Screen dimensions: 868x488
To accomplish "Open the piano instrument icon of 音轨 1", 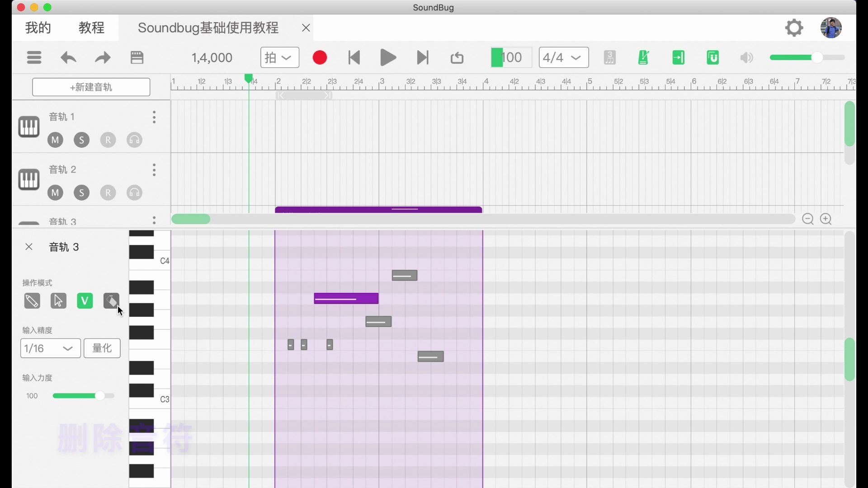I will [29, 127].
